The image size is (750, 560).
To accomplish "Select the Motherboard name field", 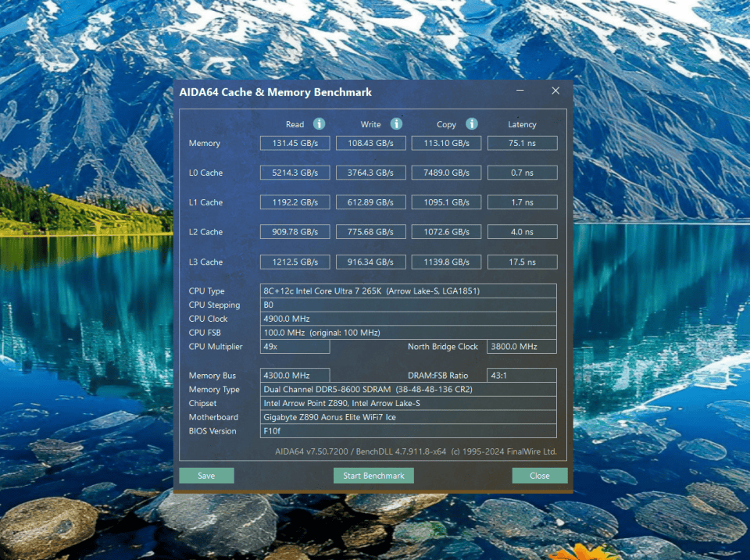I will point(409,417).
